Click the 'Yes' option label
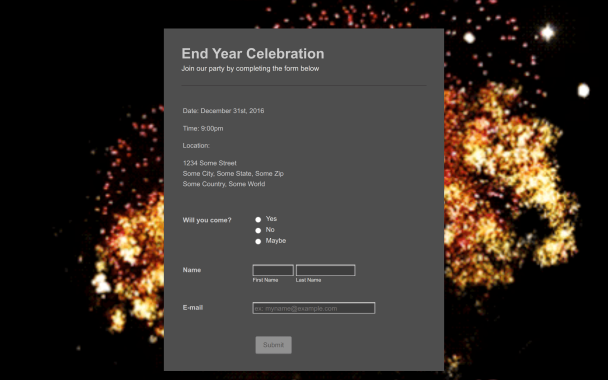608x380 pixels. pyautogui.click(x=271, y=219)
